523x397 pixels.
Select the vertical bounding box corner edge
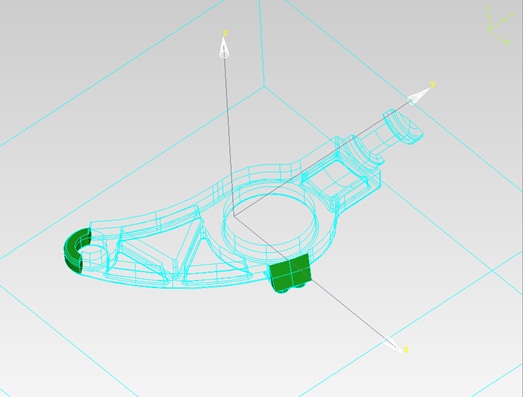coord(262,43)
